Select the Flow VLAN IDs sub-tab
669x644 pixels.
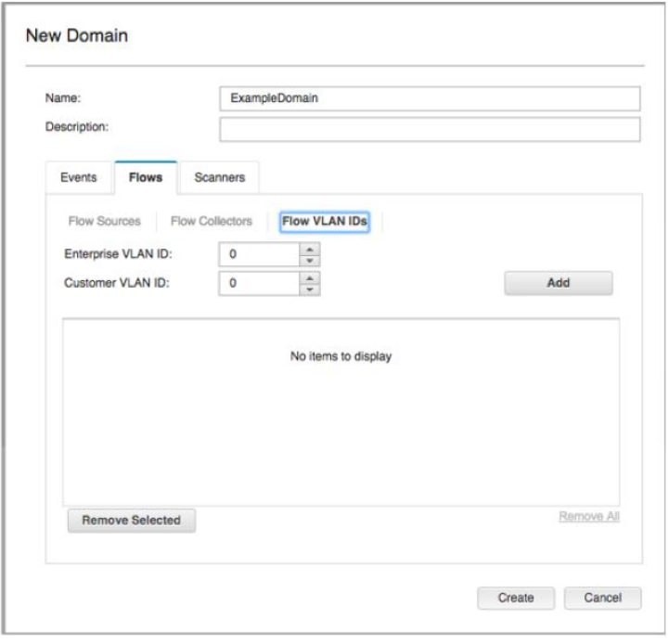[x=324, y=222]
